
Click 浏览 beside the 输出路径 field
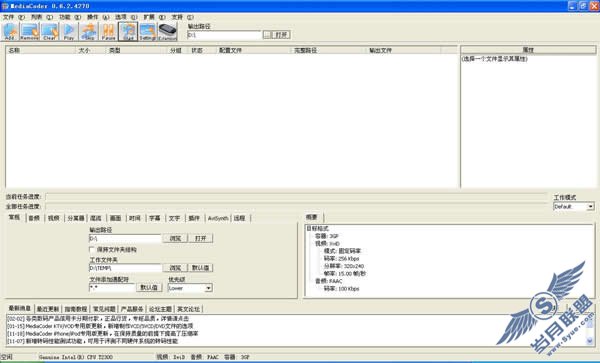click(175, 238)
